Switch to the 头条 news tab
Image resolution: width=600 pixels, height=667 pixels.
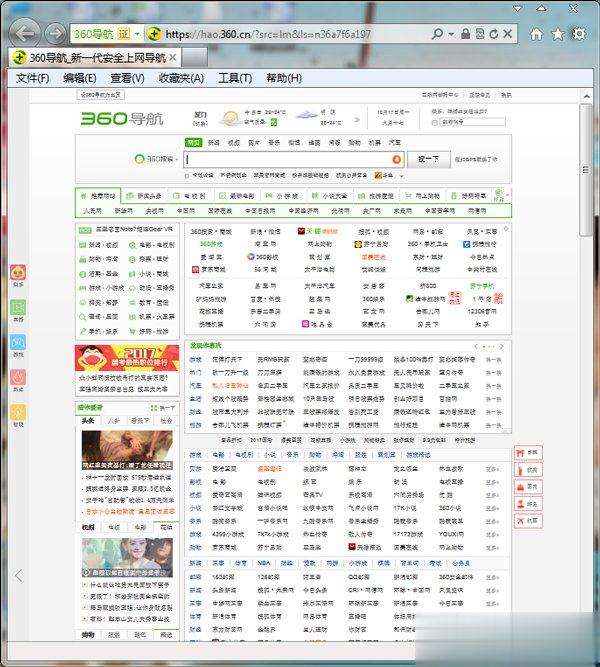[x=88, y=421]
